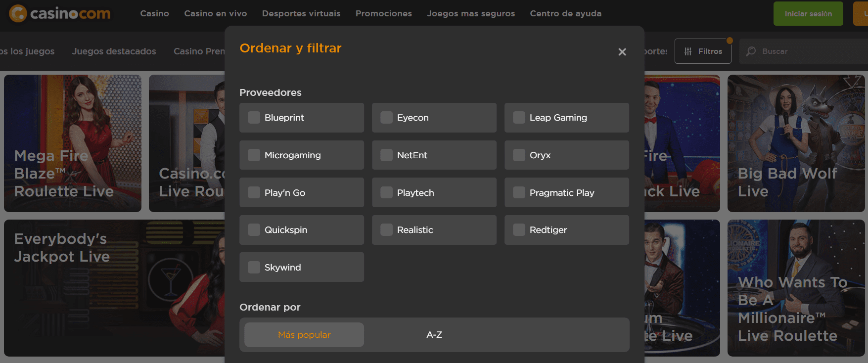Open Juegos mas seguros page

point(471,13)
